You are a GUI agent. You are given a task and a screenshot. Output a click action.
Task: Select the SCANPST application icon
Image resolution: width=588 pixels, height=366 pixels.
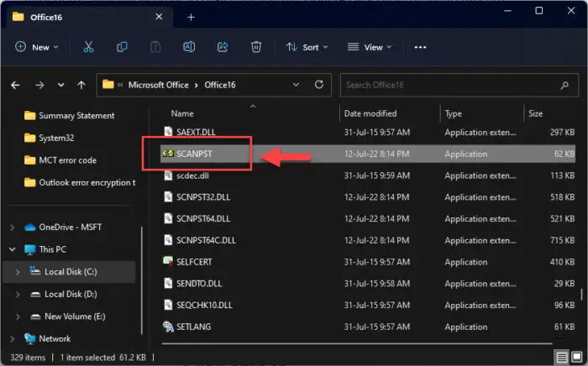pyautogui.click(x=168, y=154)
